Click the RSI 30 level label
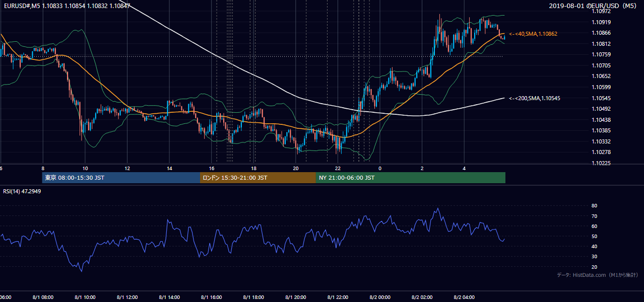 (594, 257)
